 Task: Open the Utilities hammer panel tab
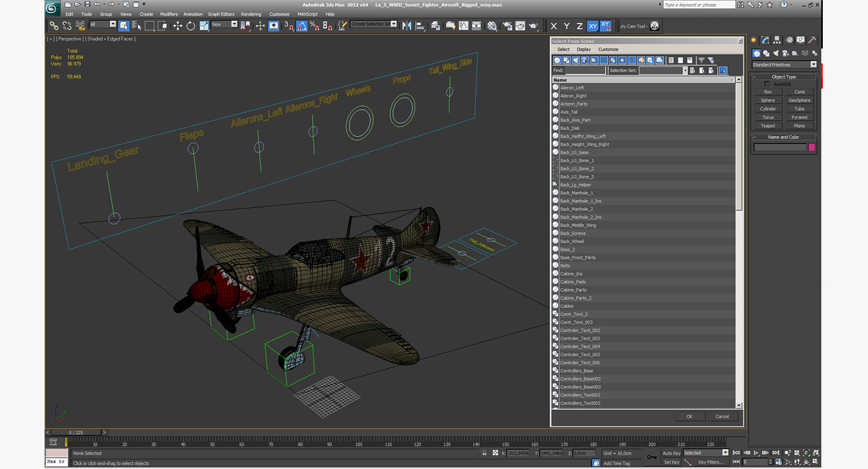812,40
